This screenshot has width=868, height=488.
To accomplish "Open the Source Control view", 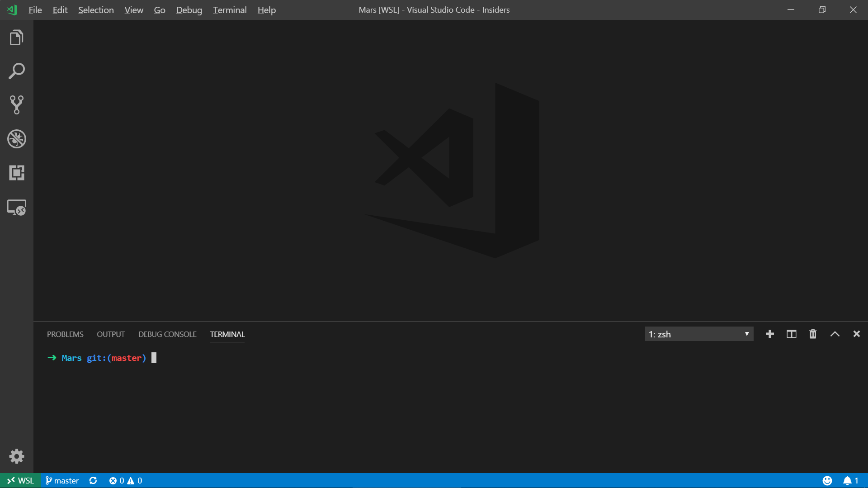I will (17, 105).
